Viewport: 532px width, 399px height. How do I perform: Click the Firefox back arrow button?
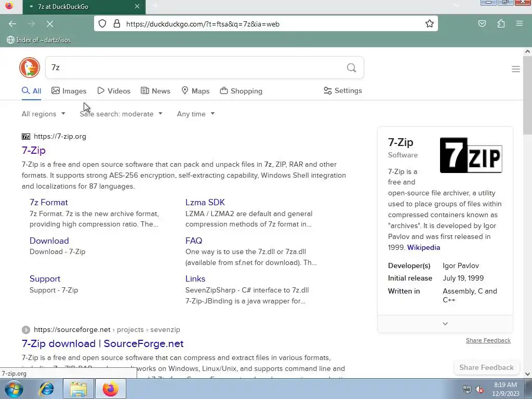(x=12, y=24)
